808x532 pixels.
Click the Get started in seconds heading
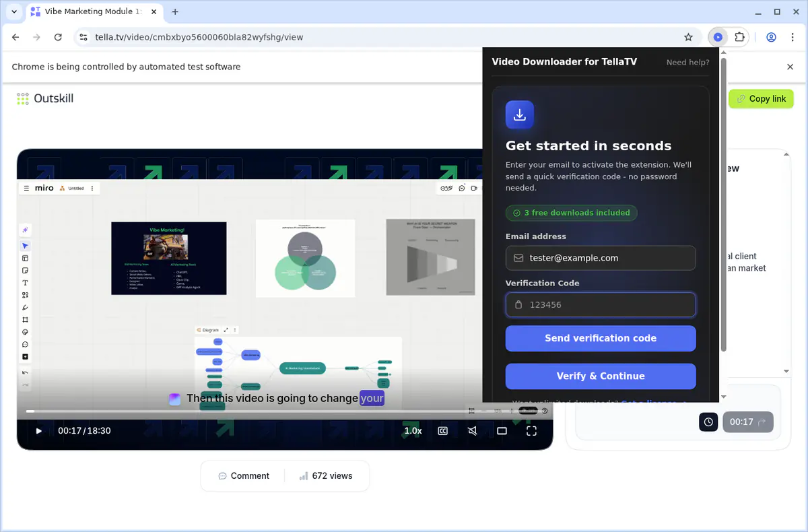[x=588, y=145]
